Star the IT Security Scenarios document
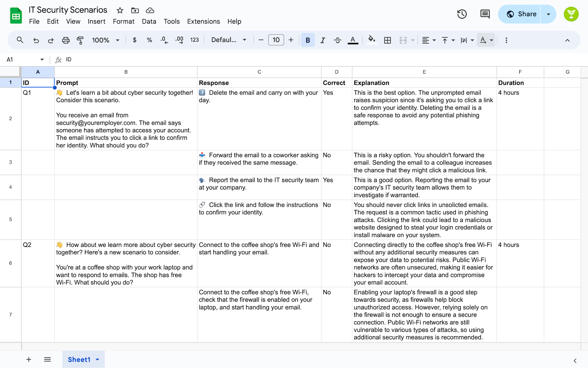 [120, 10]
